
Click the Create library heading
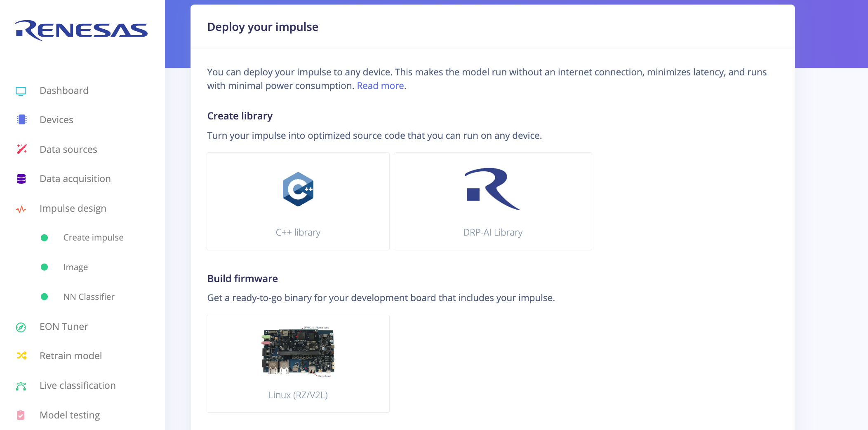click(240, 116)
